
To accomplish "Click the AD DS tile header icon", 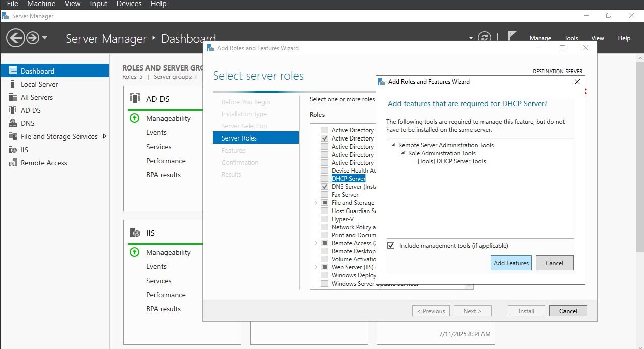I will coord(135,98).
